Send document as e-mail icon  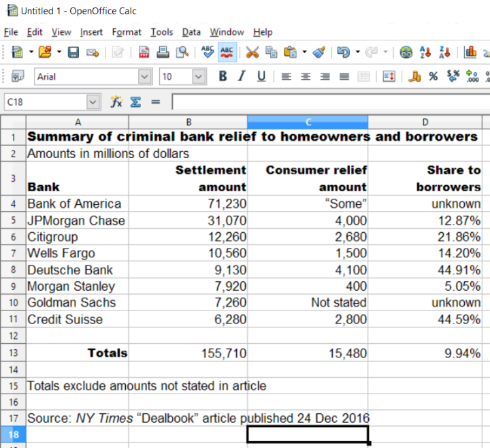93,52
